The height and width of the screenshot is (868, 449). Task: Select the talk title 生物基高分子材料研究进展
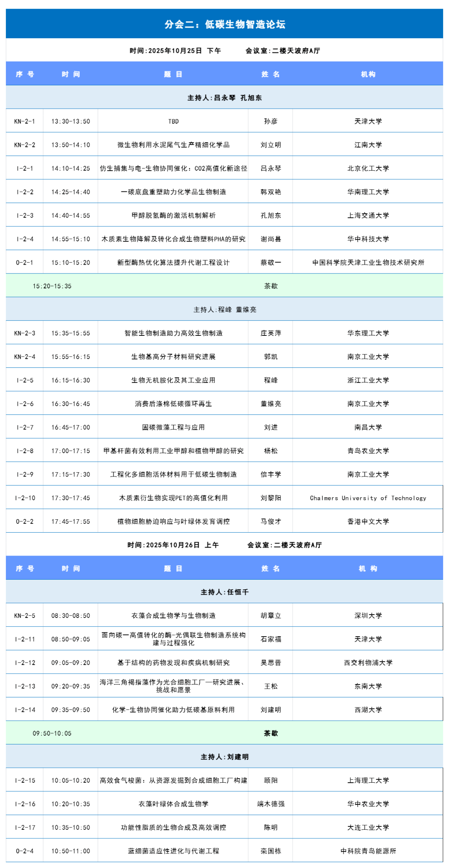tap(173, 357)
